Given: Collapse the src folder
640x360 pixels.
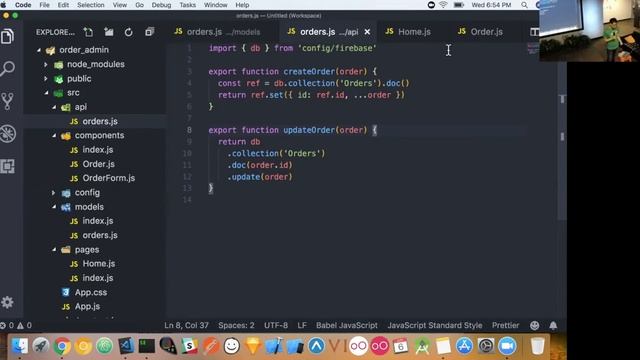Looking at the screenshot, I should (x=47, y=93).
